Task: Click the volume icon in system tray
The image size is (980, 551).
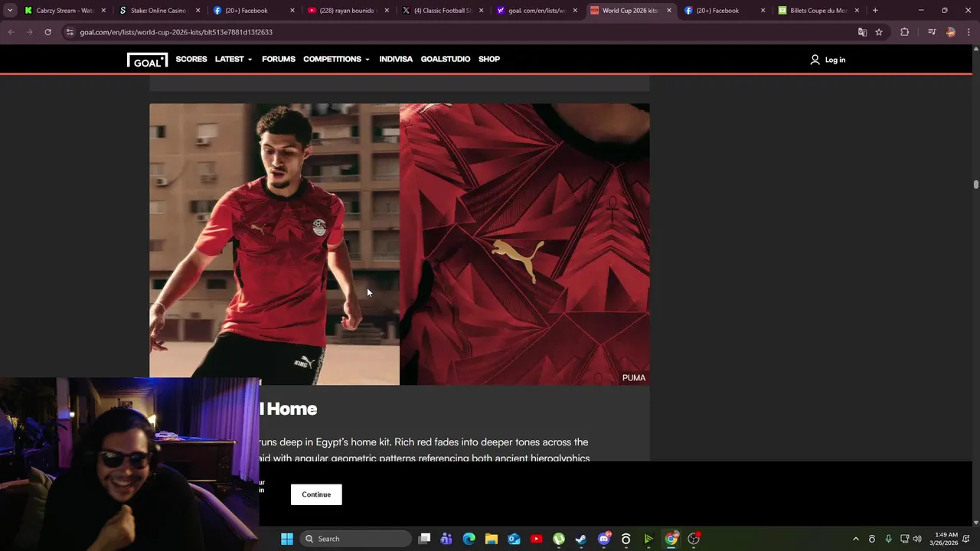Action: 917,539
